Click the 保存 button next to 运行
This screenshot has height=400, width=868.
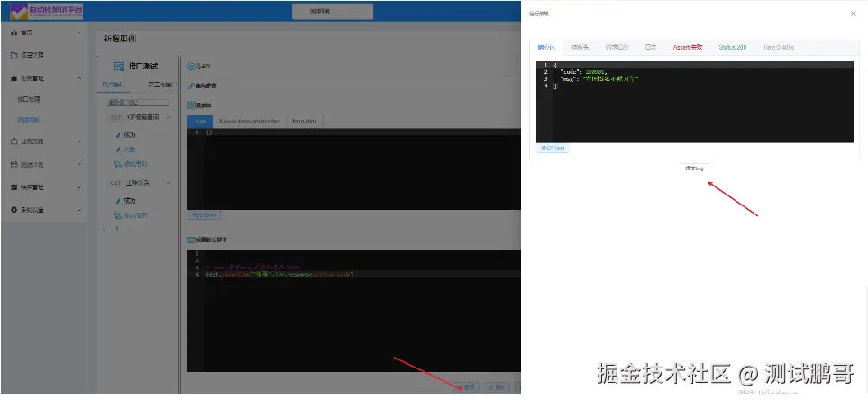(x=497, y=387)
